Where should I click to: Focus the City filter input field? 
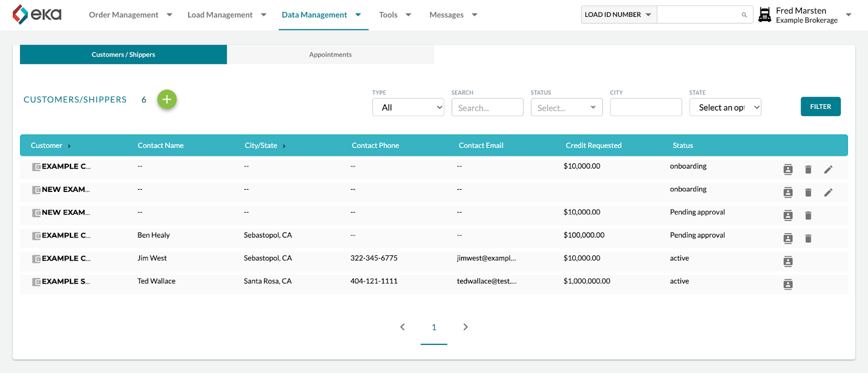pos(646,107)
